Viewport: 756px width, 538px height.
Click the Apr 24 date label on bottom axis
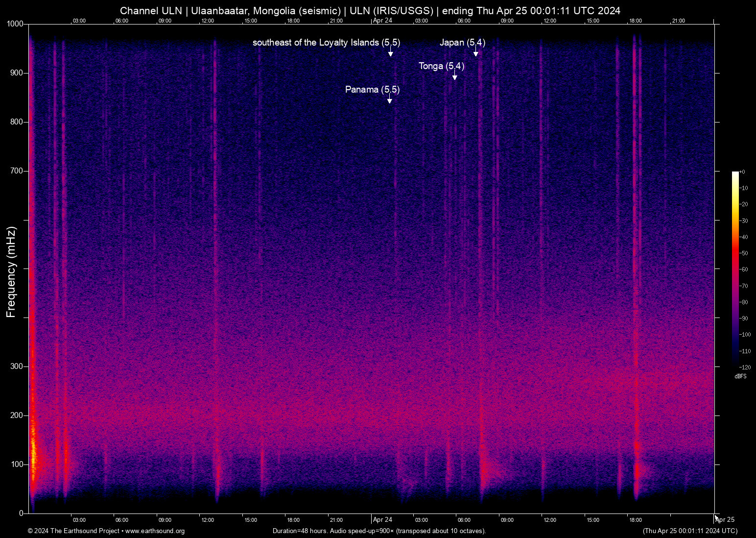click(382, 520)
